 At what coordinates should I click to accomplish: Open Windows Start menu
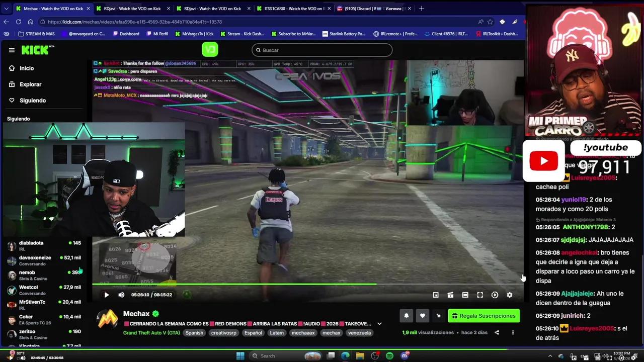(x=240, y=356)
